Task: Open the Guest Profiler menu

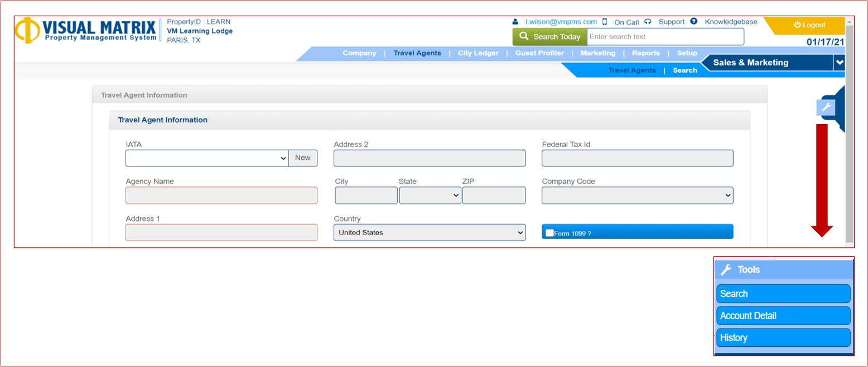Action: [539, 54]
